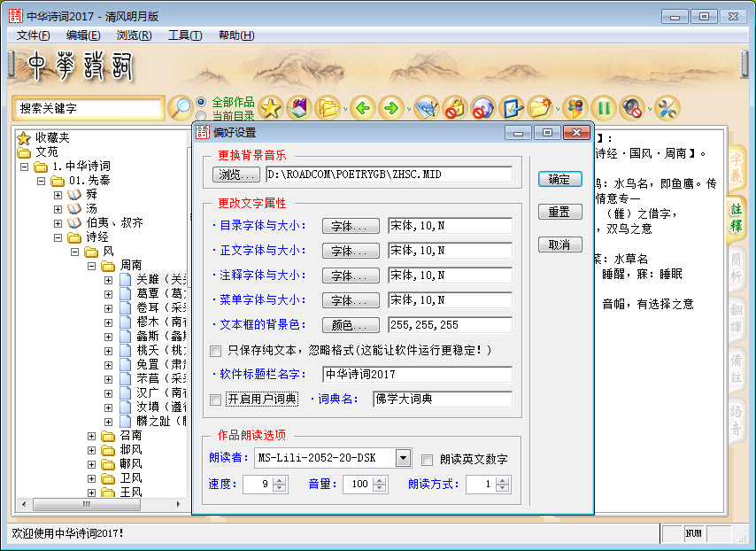Viewport: 756px width, 551px height.
Task: Increase 朗读方式 with the up spinner
Action: [x=503, y=481]
